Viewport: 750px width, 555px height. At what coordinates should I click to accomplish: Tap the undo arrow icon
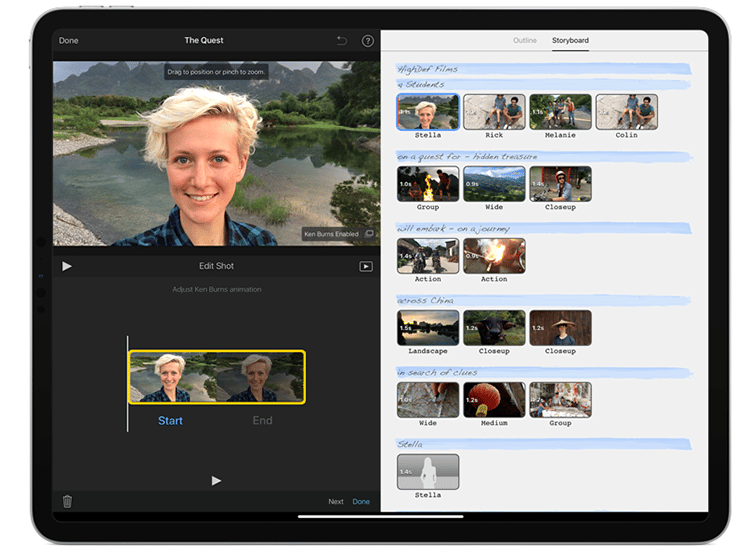pos(342,41)
